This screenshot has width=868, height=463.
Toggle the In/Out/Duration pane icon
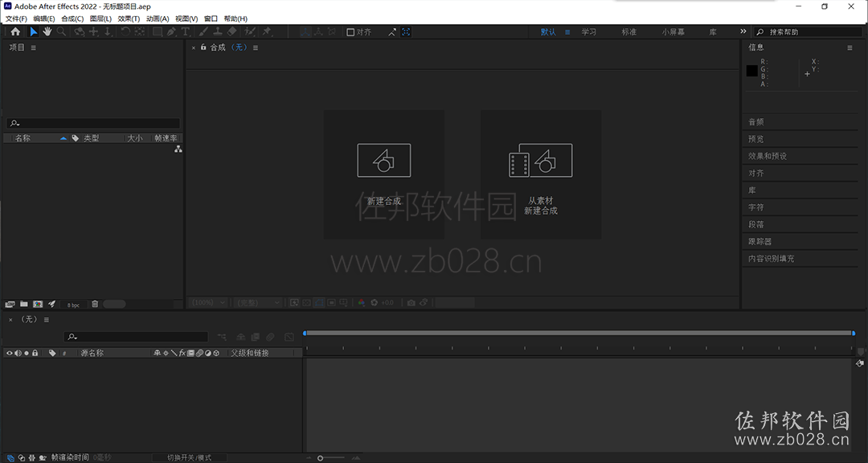pyautogui.click(x=31, y=458)
